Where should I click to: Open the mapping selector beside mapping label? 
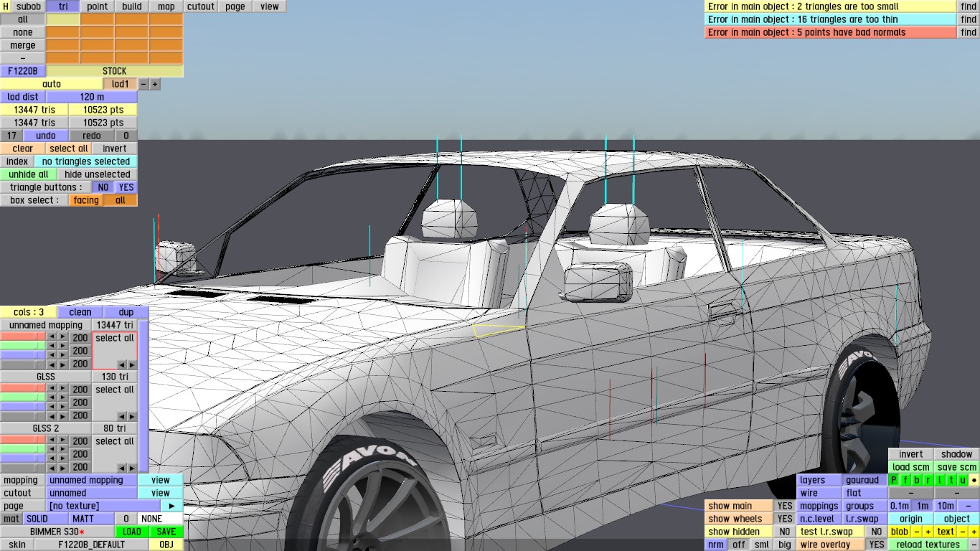[92, 480]
